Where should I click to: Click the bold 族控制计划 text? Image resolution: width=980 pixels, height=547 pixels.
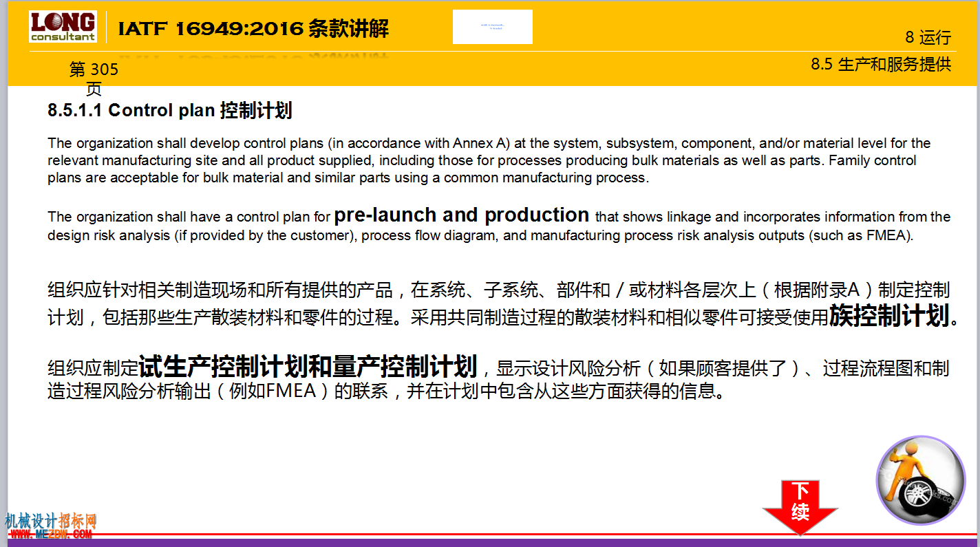(889, 316)
